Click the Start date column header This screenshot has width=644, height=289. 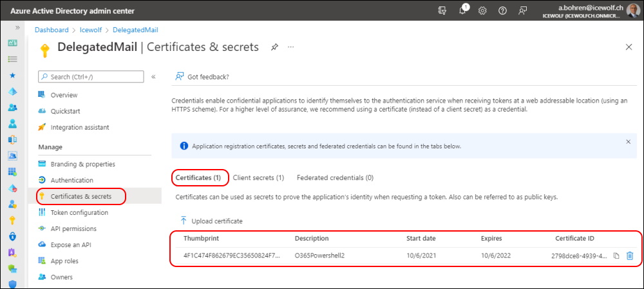[x=421, y=239]
